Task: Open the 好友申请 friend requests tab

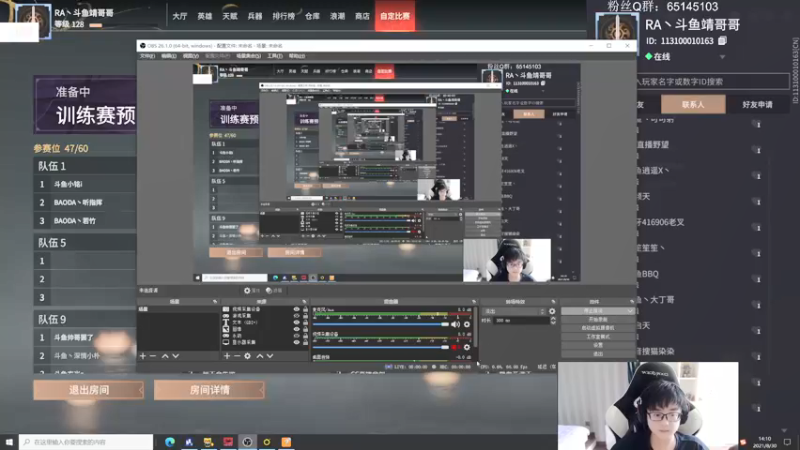Action: [x=757, y=105]
